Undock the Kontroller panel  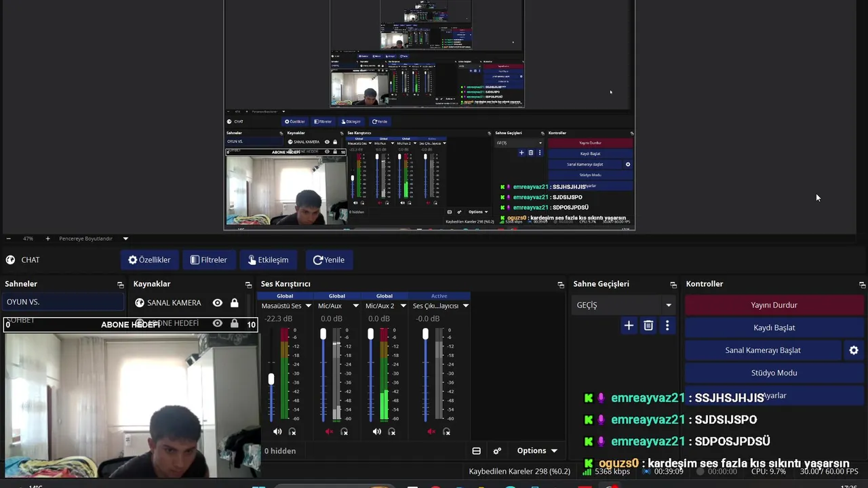[862, 285]
